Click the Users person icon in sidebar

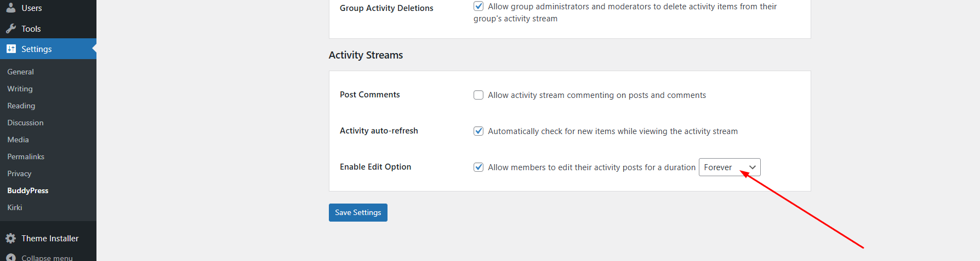pyautogui.click(x=11, y=8)
